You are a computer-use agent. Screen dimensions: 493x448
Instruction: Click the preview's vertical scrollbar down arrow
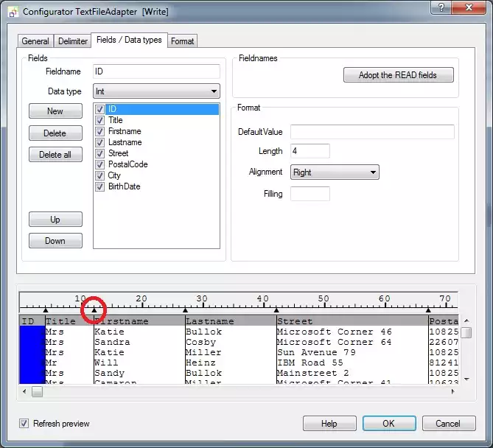(466, 379)
